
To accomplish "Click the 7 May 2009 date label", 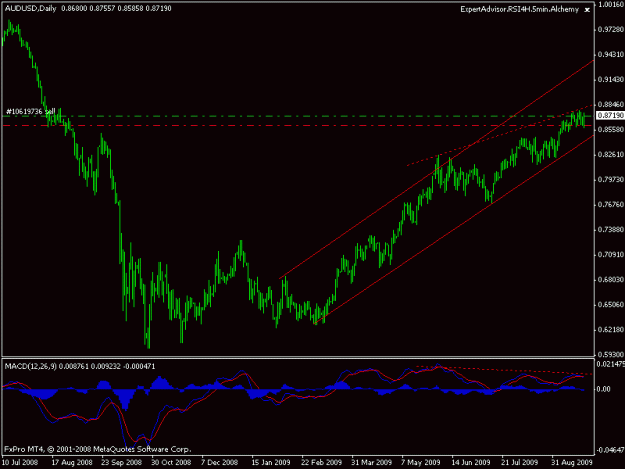I will click(421, 463).
